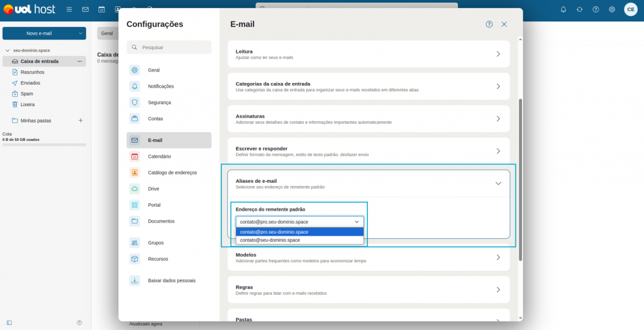The width and height of the screenshot is (644, 330).
Task: Open Notificações settings section
Action: 169,86
